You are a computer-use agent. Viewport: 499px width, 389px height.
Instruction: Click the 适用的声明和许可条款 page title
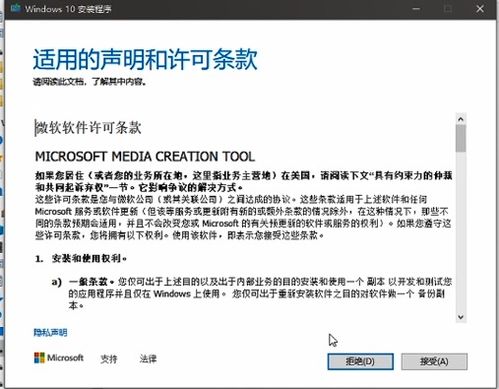pyautogui.click(x=145, y=59)
